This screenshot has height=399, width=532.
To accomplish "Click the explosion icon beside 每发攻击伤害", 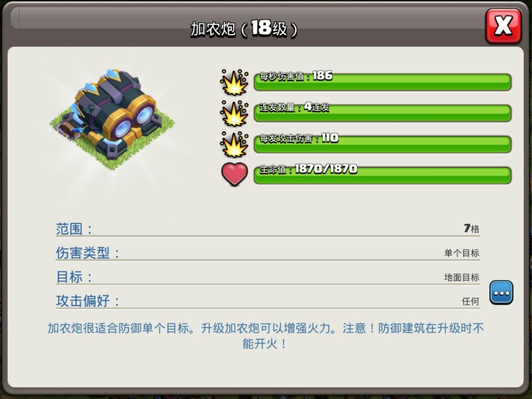I will tap(234, 145).
